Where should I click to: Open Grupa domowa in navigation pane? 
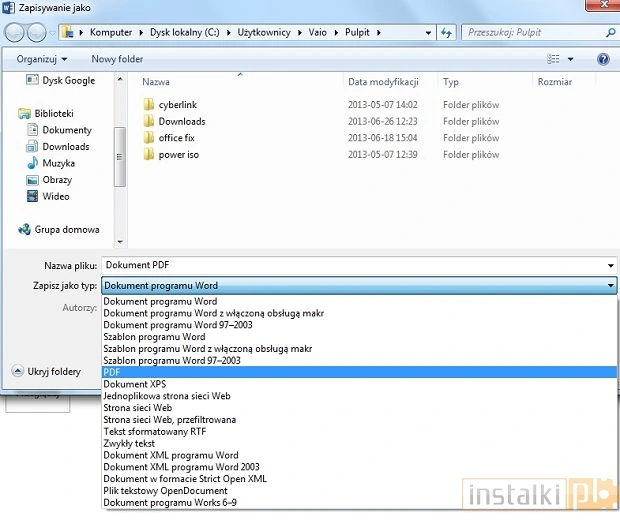[x=66, y=229]
